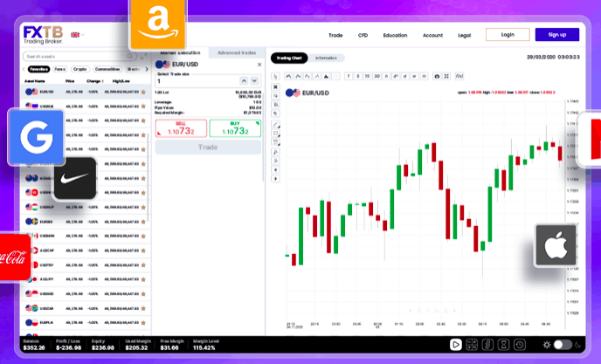
Task: Click the grid layout icon in bottom bar
Action: [x=472, y=345]
